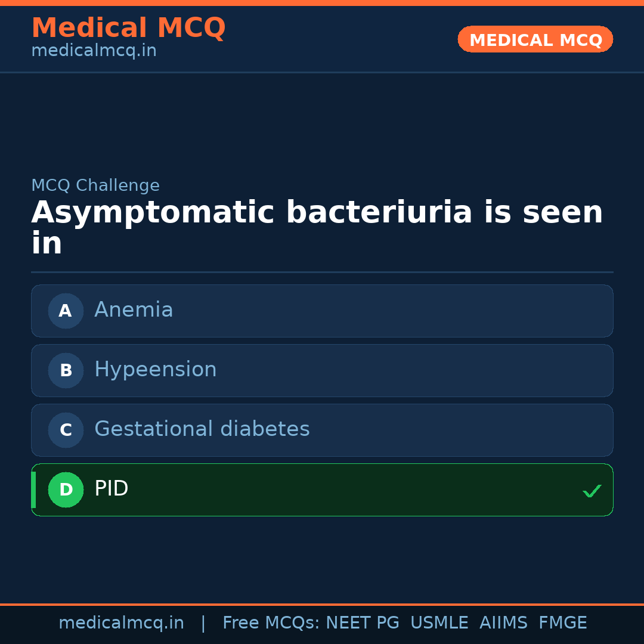The height and width of the screenshot is (644, 644).
Task: Open the medicalmcq.in link in header
Action: 94,51
